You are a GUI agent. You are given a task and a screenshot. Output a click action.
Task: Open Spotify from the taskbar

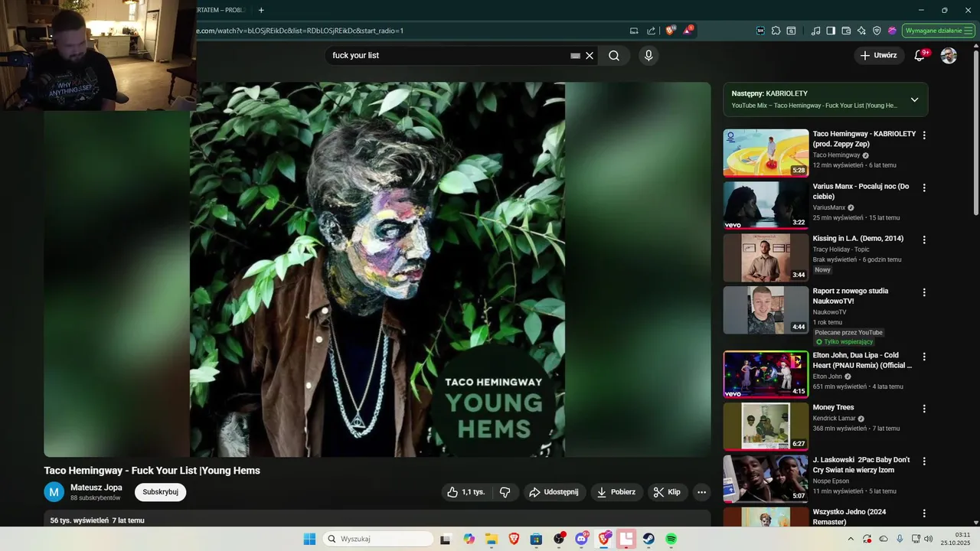tap(671, 539)
